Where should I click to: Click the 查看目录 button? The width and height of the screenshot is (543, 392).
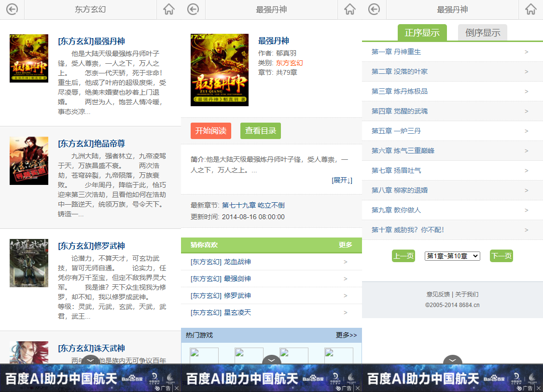261,131
